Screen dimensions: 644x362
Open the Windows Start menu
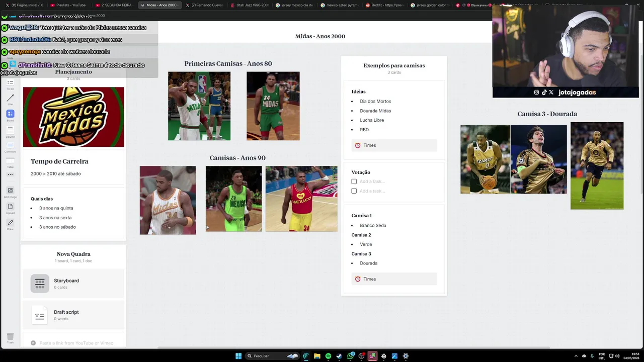pyautogui.click(x=238, y=356)
